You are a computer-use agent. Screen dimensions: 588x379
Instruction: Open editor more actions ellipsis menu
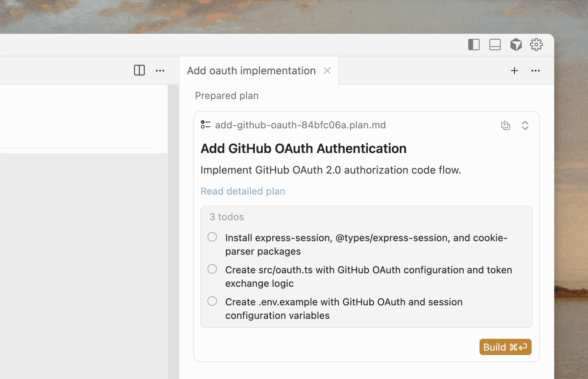click(160, 71)
